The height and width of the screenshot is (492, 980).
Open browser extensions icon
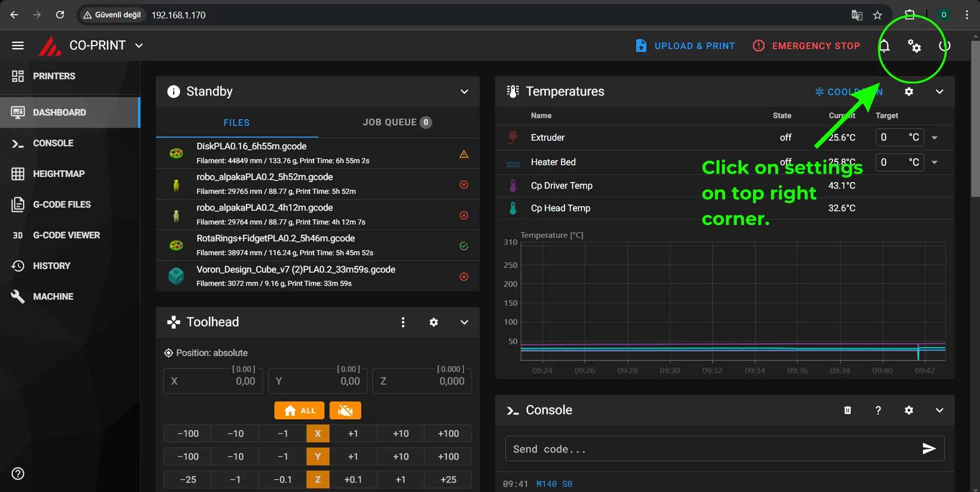pos(909,15)
